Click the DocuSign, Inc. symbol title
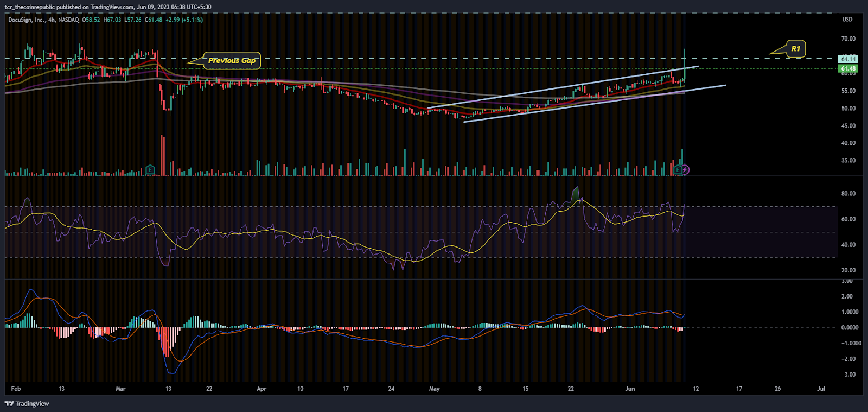Image resolution: width=868 pixels, height=412 pixels. (x=27, y=20)
